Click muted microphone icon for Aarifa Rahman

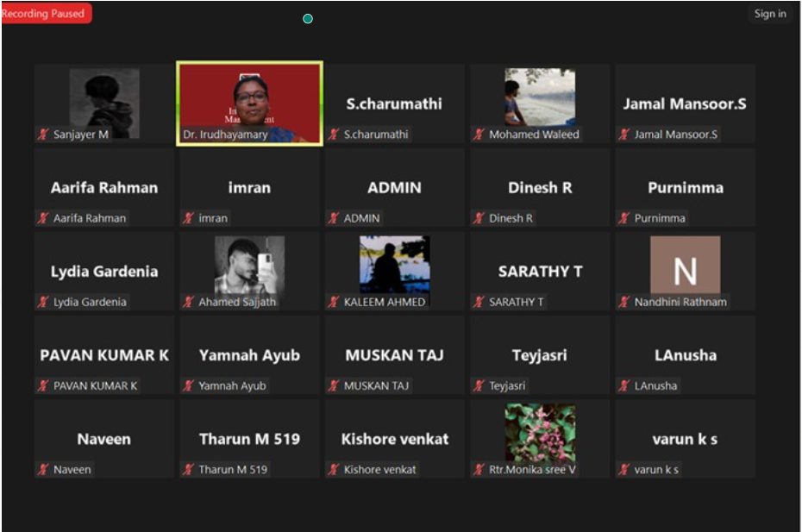(x=43, y=218)
